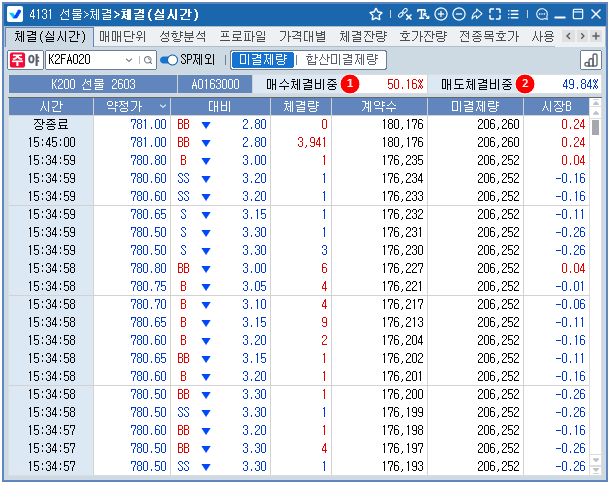Zoom in using the plus circle icon
Viewport: 609px width, 483px height.
(x=441, y=14)
